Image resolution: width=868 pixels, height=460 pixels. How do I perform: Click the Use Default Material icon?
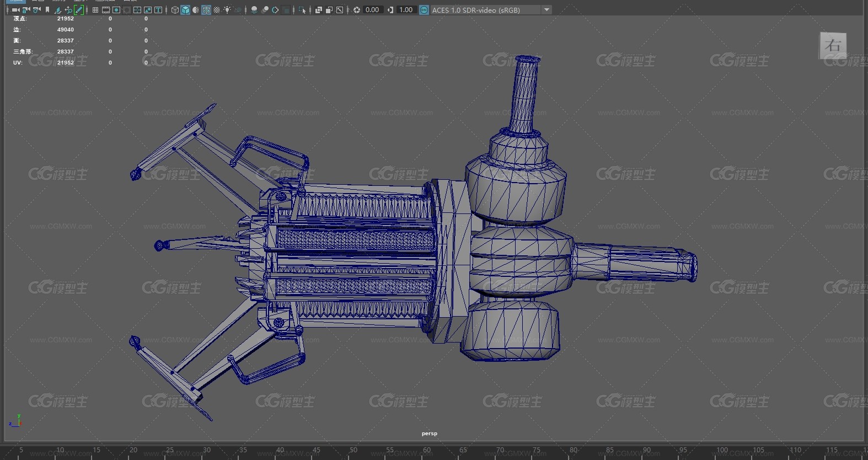tap(196, 10)
